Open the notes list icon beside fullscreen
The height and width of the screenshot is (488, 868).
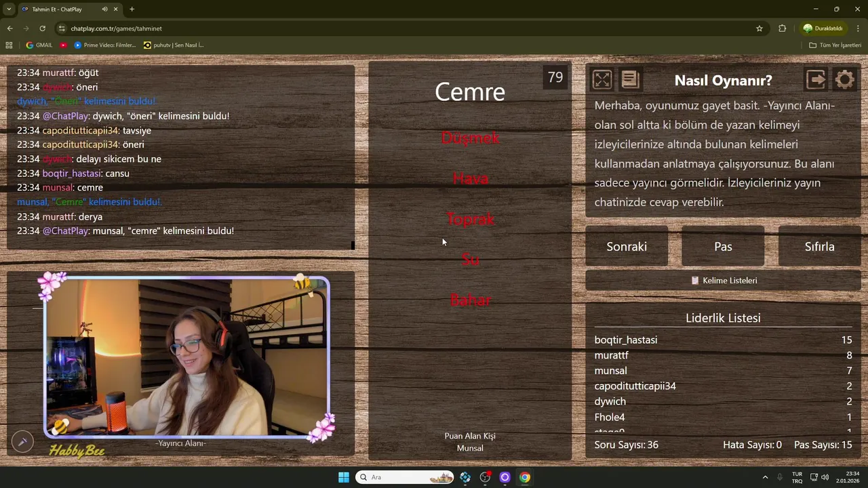point(630,80)
